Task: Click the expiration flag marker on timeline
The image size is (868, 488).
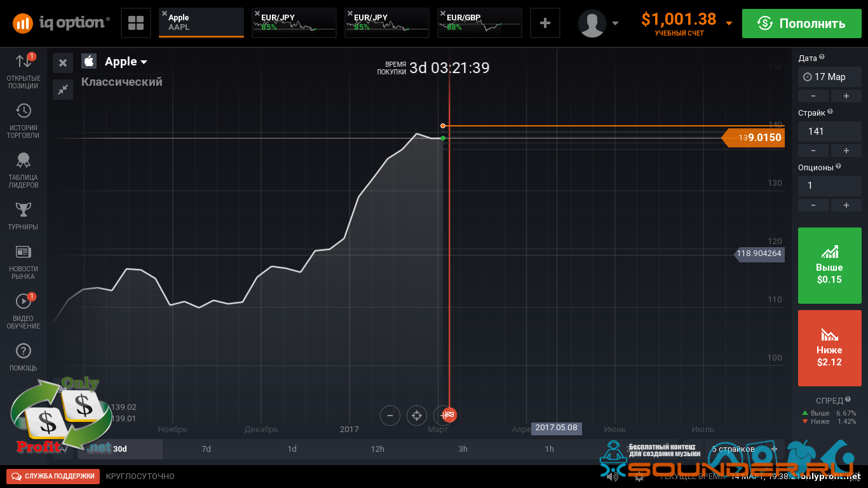Action: 449,416
